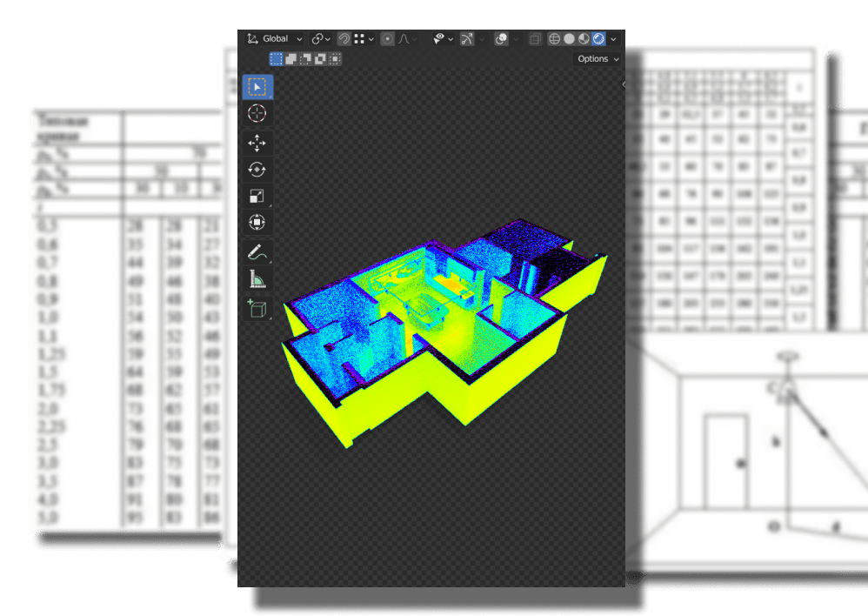Choose the Rotate tool
Image resolution: width=868 pixels, height=616 pixels.
[x=257, y=170]
